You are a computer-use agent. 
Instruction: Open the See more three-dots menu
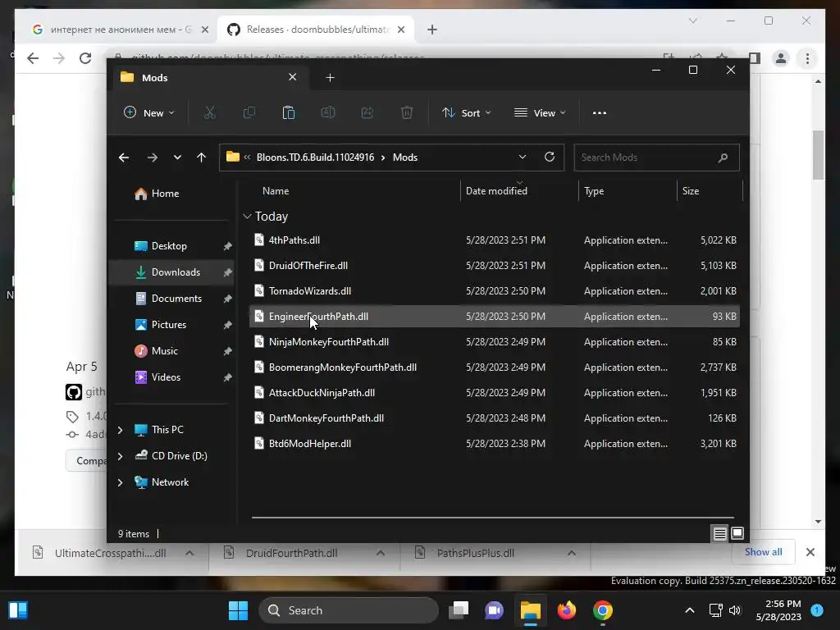[x=600, y=112]
